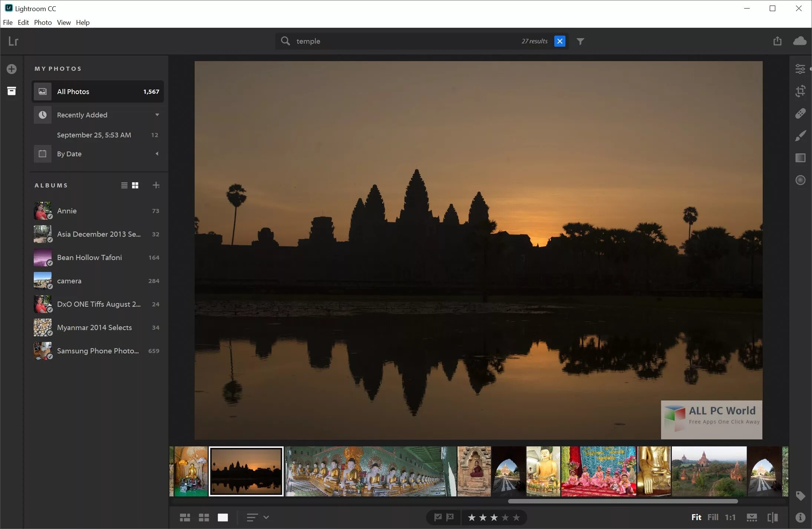Open the Keywords tag panel

(x=800, y=496)
